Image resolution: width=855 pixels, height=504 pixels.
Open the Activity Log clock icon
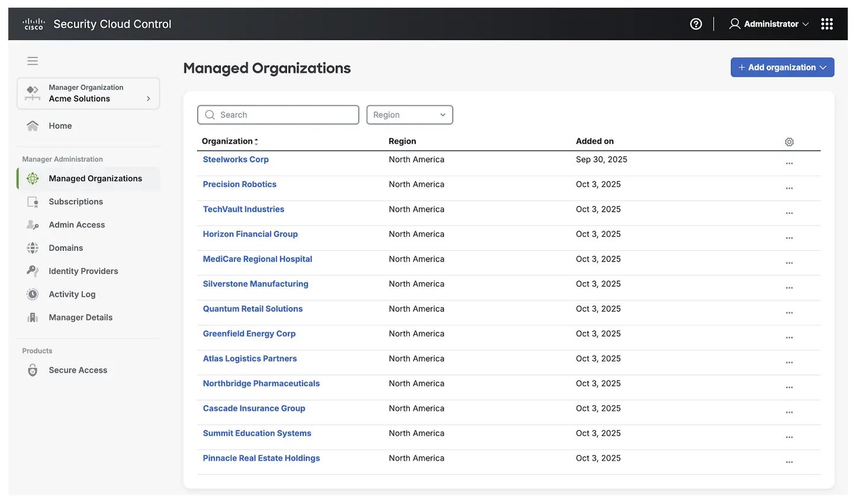click(x=33, y=293)
